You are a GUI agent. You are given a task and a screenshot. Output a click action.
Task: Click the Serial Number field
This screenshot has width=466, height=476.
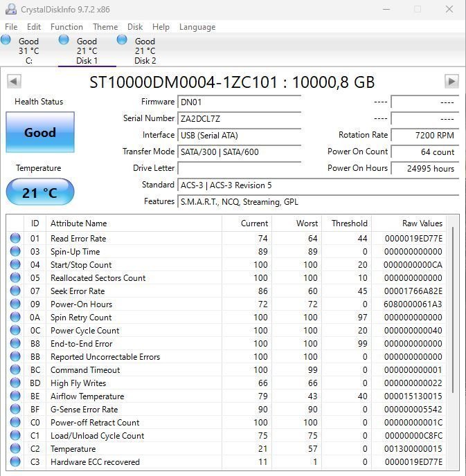coord(239,118)
